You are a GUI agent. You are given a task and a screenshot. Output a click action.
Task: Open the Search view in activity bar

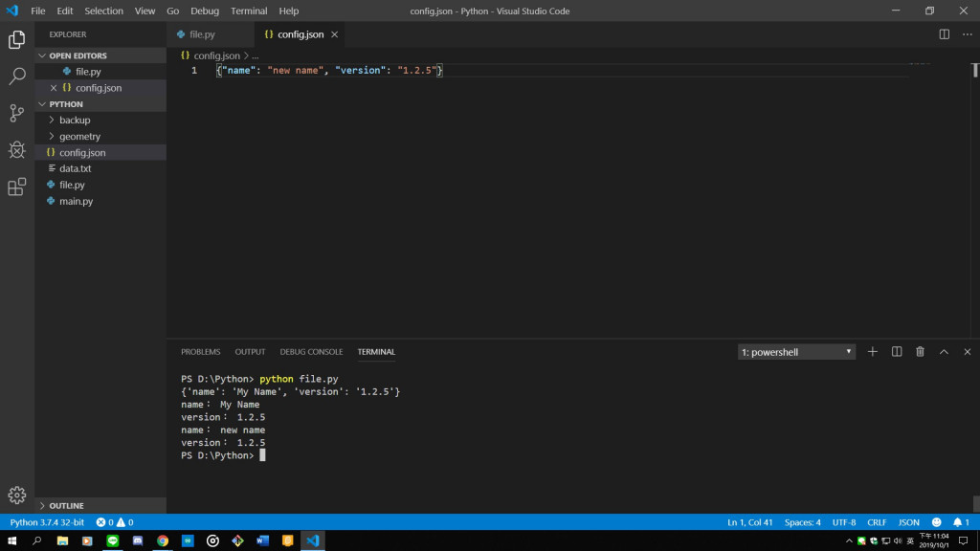click(17, 77)
